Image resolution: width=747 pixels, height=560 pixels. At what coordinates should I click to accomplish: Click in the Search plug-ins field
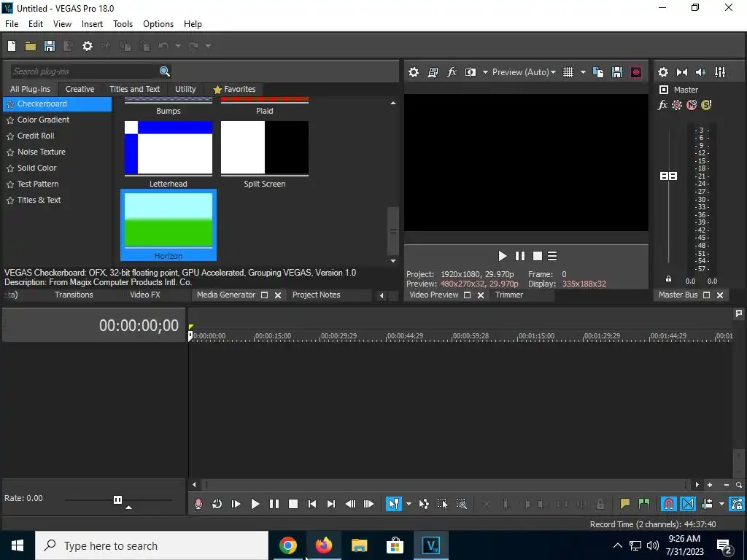pos(83,71)
